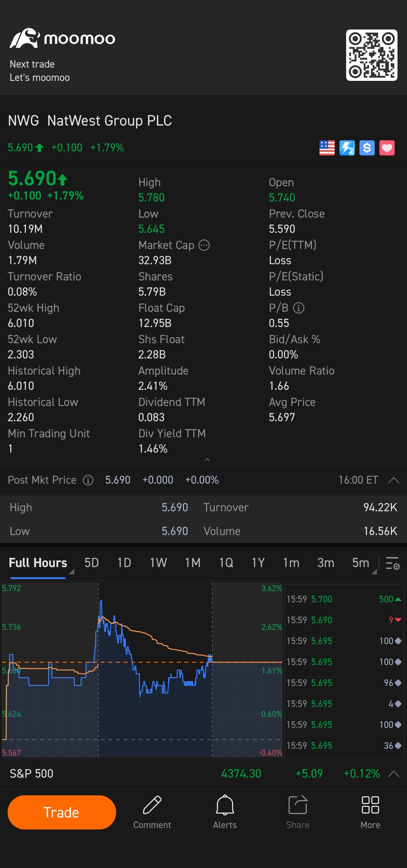Switch to the 1Q chart tab
The image size is (407, 868).
pyautogui.click(x=226, y=563)
